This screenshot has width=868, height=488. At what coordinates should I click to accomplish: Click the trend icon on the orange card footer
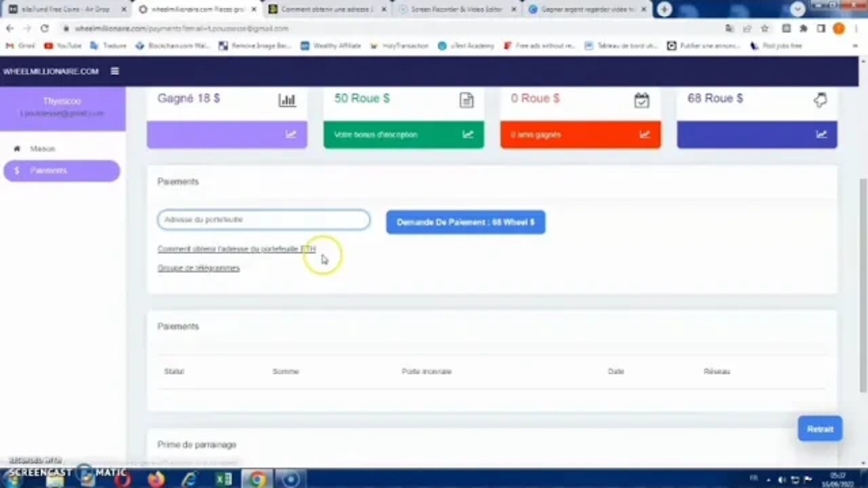click(x=644, y=134)
